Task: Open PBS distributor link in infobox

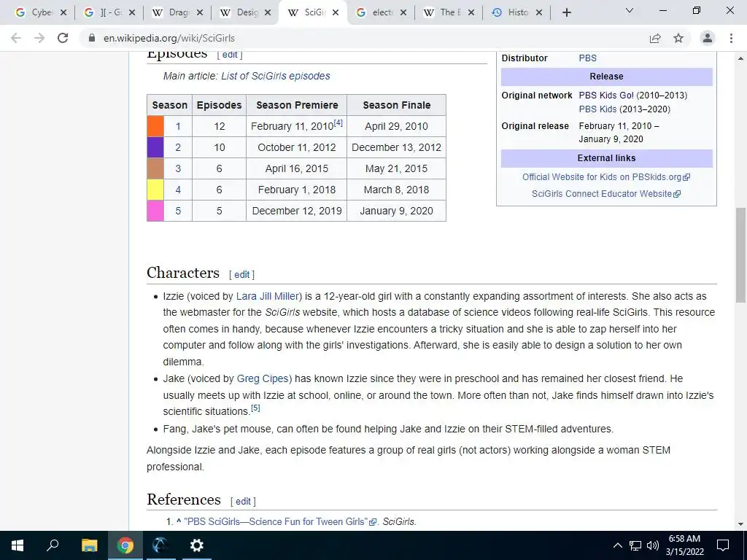Action: click(587, 58)
